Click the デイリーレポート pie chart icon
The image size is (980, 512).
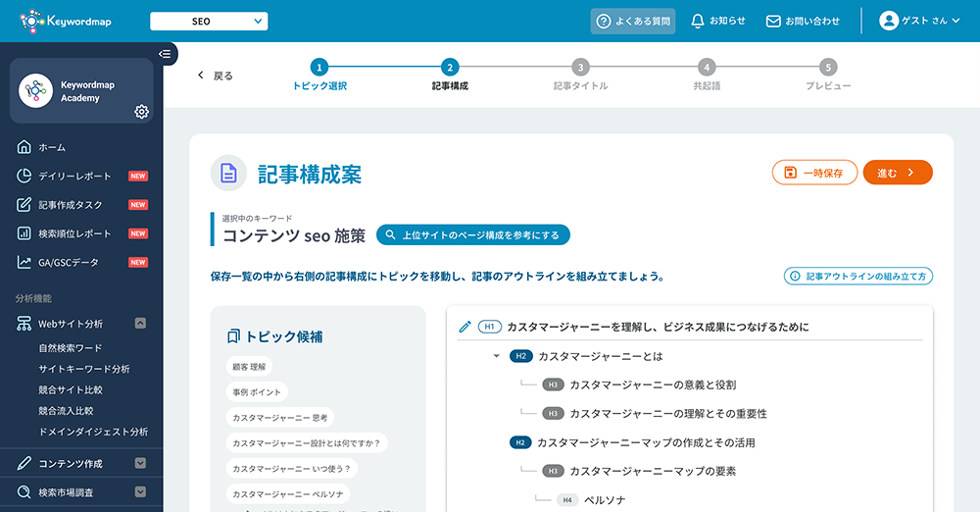[24, 176]
